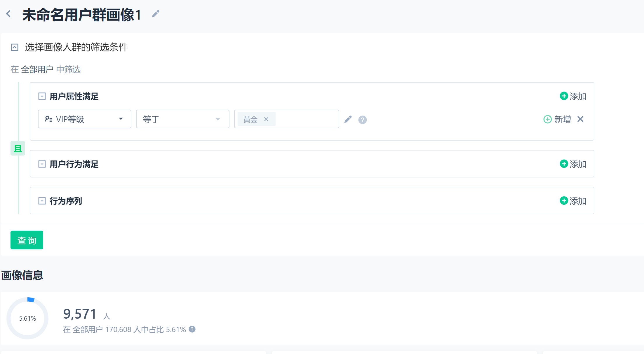This screenshot has height=354, width=644.
Task: Click empty area of 黄金 value input
Action: click(307, 119)
